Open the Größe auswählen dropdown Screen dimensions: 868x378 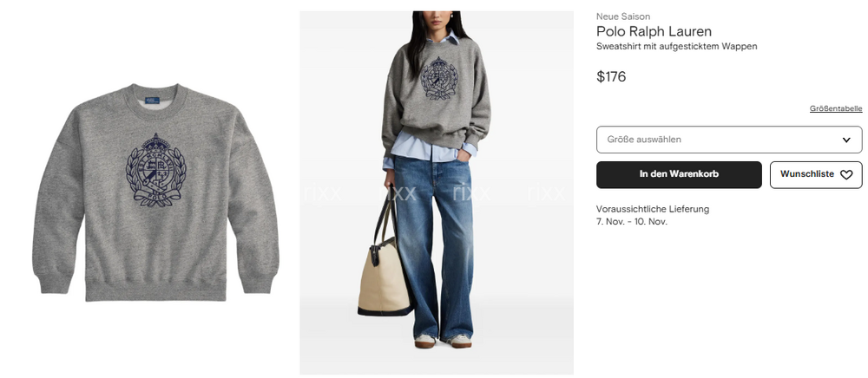[729, 140]
